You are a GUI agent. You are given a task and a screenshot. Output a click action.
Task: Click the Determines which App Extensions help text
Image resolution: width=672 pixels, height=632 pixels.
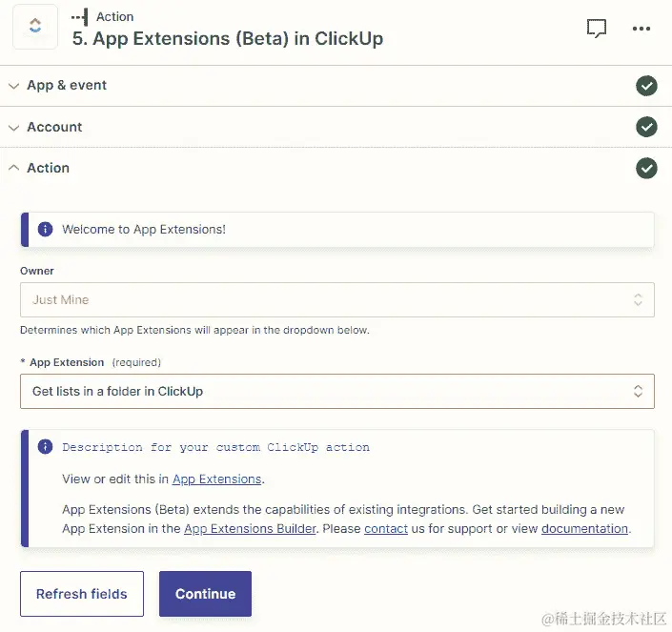[194, 330]
